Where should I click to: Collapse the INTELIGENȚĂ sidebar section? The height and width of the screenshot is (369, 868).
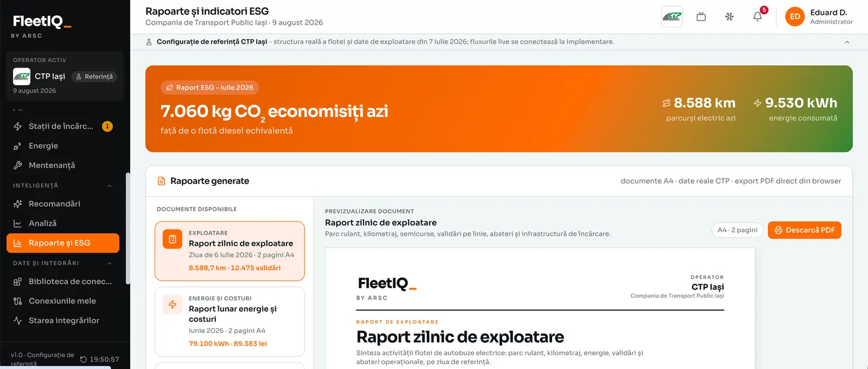[110, 186]
